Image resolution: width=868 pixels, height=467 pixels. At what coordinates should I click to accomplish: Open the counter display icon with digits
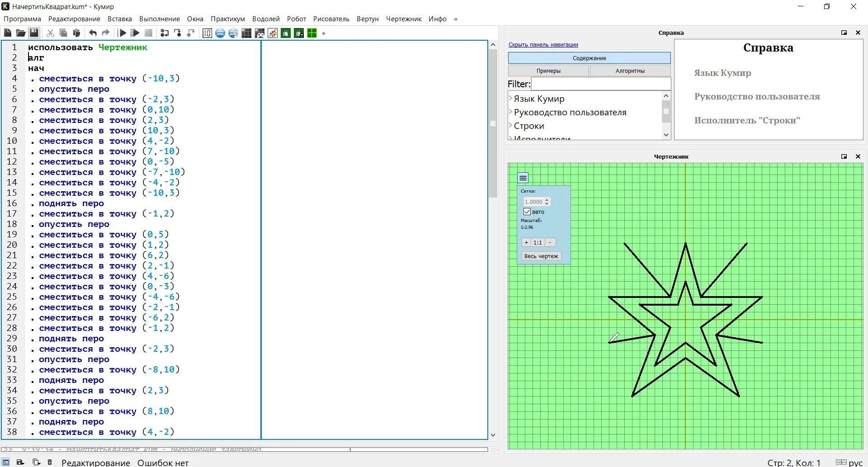(207, 33)
